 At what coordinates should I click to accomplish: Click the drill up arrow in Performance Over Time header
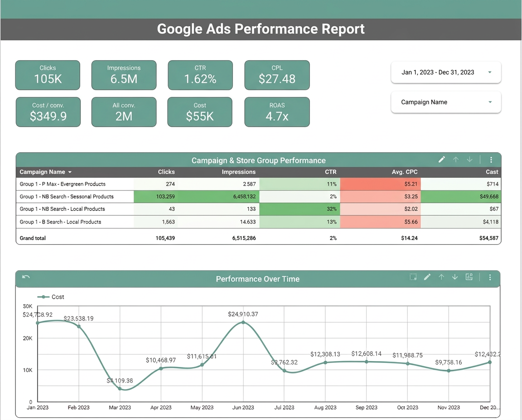pos(441,277)
